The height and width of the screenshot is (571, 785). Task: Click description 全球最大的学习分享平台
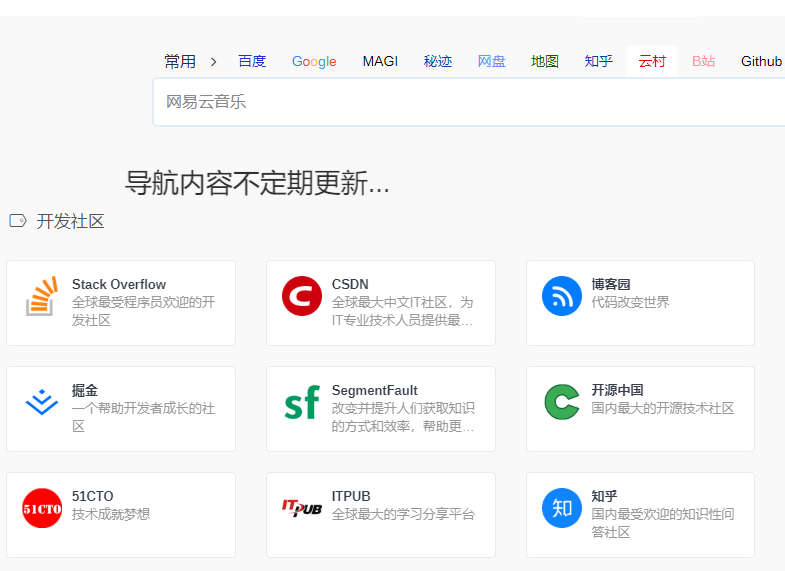403,514
